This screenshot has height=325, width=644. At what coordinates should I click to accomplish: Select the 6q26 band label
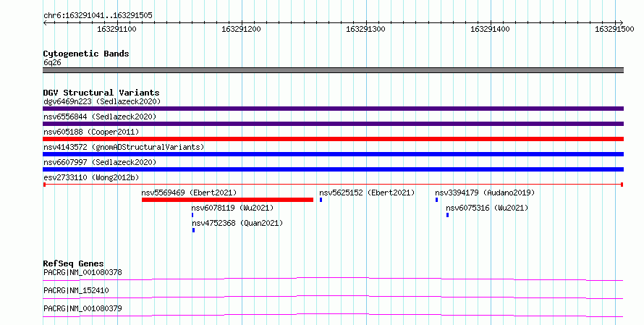(52, 62)
